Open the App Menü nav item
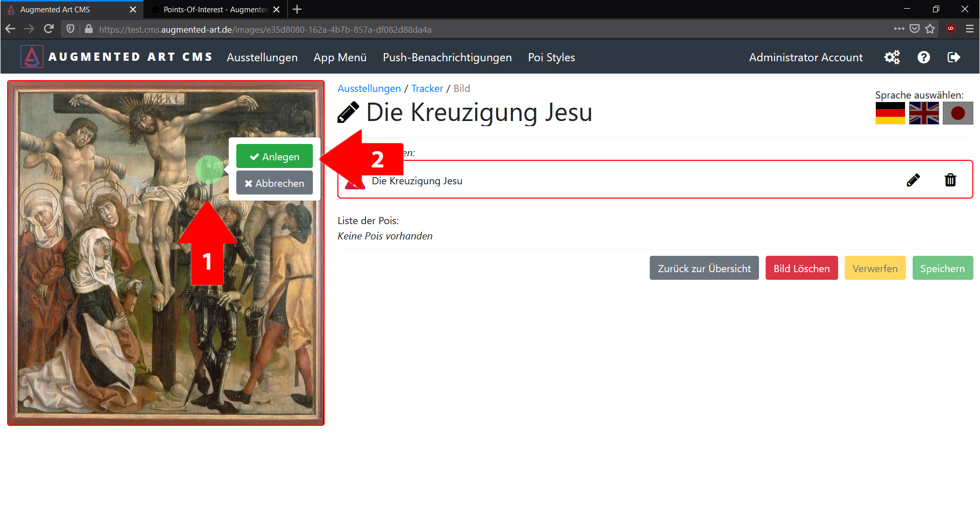Viewport: 980px width, 532px height. click(340, 57)
